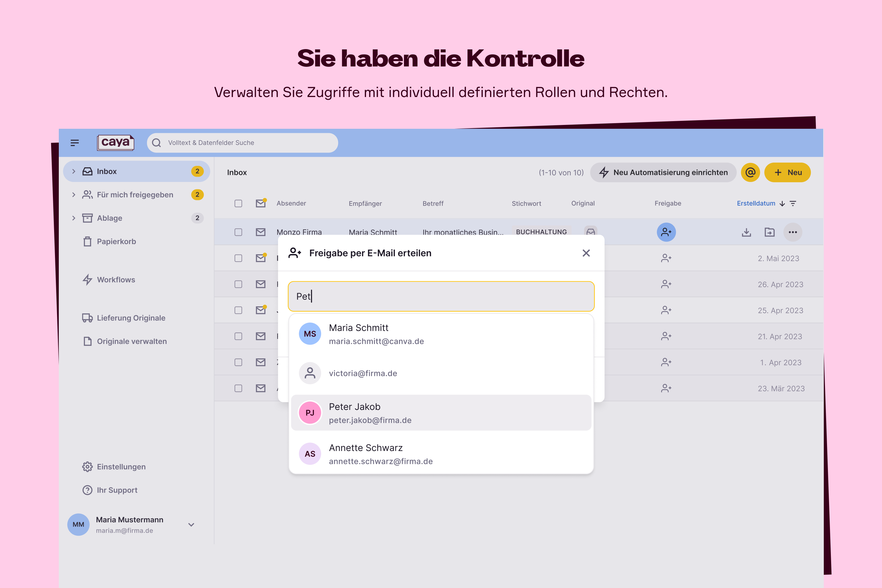Expand the Für mich freigegeben section
This screenshot has width=882, height=588.
(x=73, y=195)
